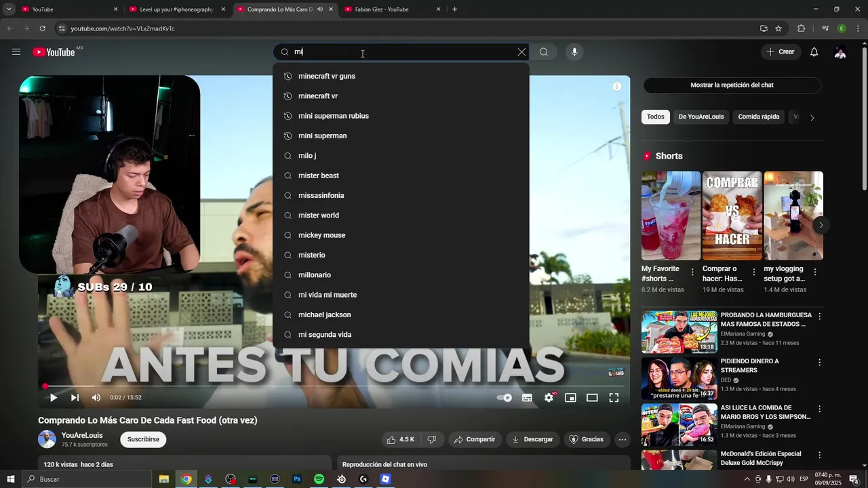Open options for PROBANDO LA HAMBURGUESA video
This screenshot has width=868, height=488.
(x=819, y=317)
